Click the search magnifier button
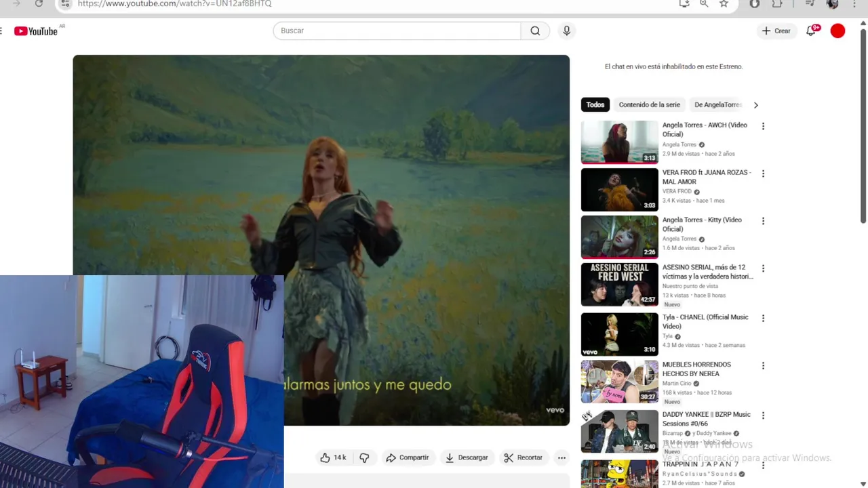This screenshot has height=488, width=868. [535, 30]
